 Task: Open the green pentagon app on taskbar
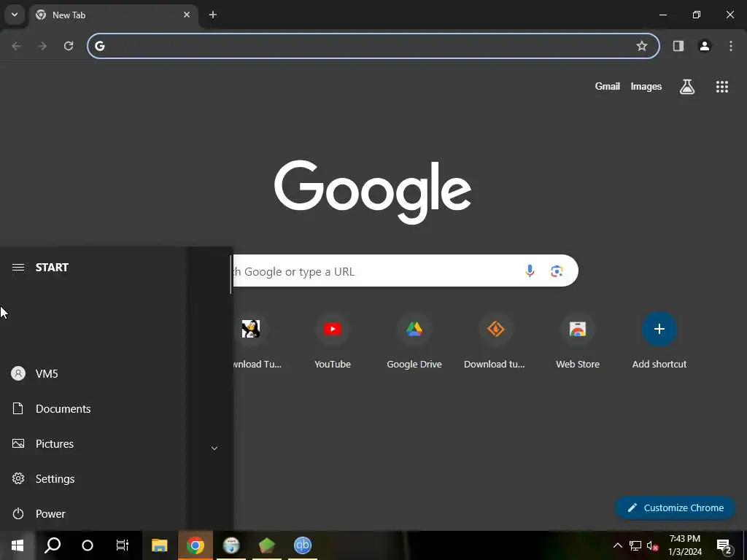267,545
